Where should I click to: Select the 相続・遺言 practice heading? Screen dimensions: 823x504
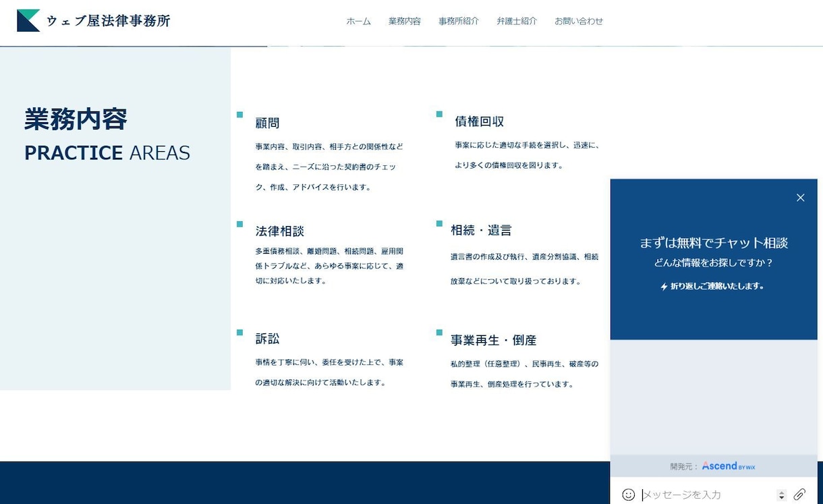pos(481,231)
